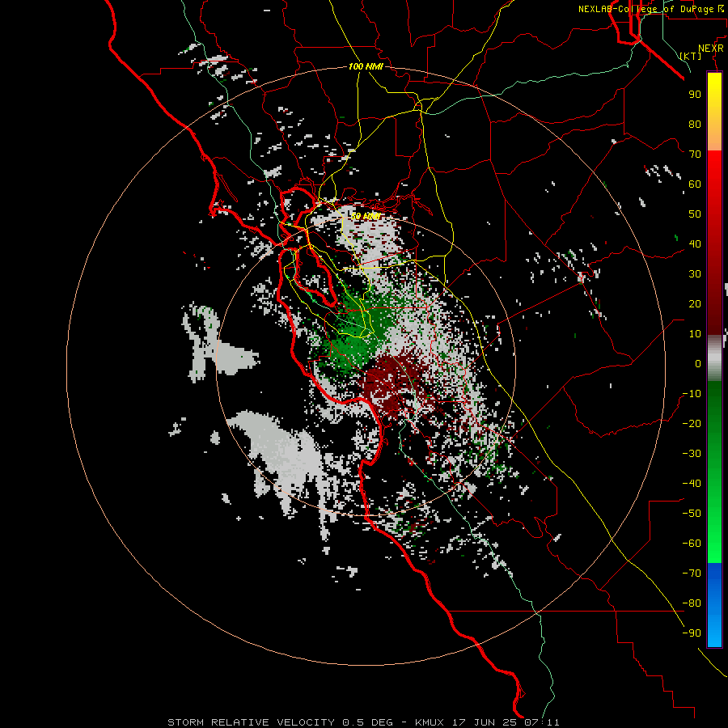Click the NEXLAB-College of DuPage label
The image size is (728, 728).
[x=650, y=9]
